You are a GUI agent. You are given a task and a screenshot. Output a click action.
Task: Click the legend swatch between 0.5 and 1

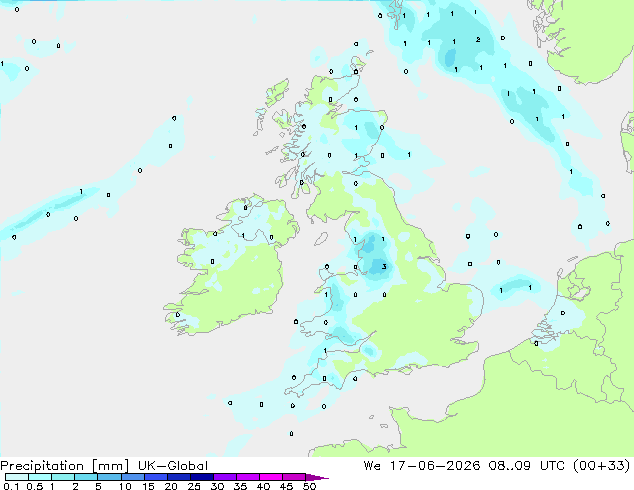click(x=40, y=477)
